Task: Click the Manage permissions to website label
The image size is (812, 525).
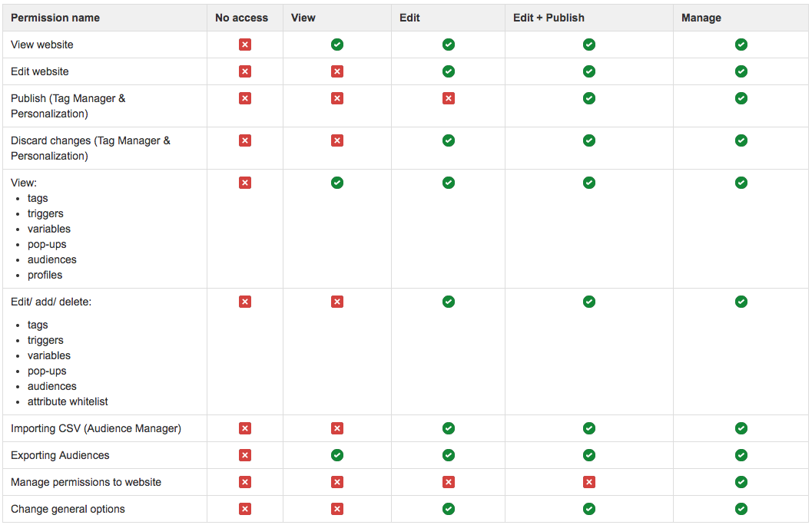Action: point(86,482)
